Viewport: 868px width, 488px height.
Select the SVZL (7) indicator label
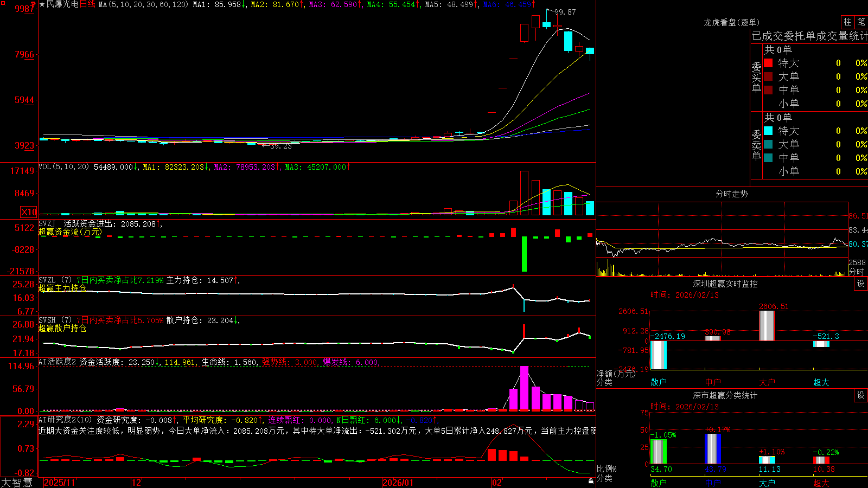[x=55, y=280]
